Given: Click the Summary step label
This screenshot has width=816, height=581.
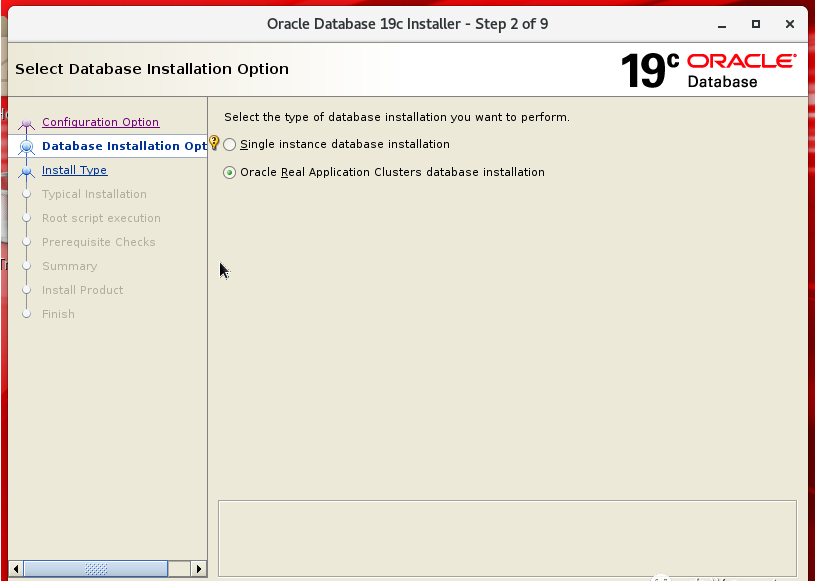Looking at the screenshot, I should [x=69, y=266].
